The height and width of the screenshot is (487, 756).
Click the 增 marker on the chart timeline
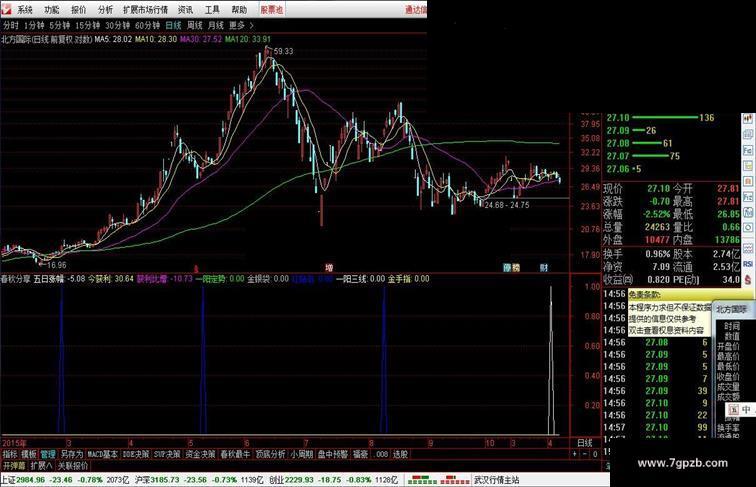coord(329,268)
